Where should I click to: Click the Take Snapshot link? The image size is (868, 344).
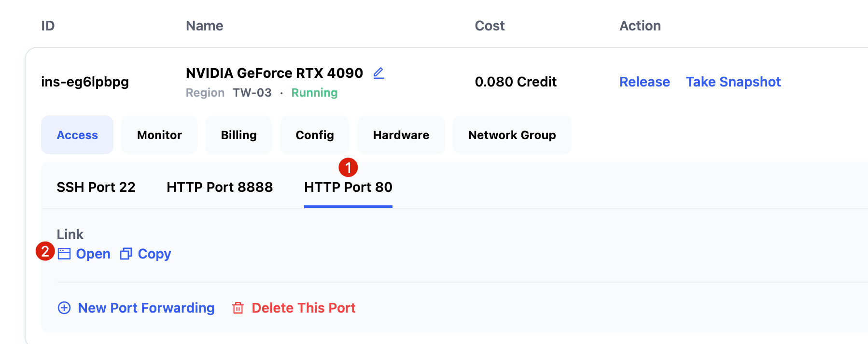(x=733, y=82)
